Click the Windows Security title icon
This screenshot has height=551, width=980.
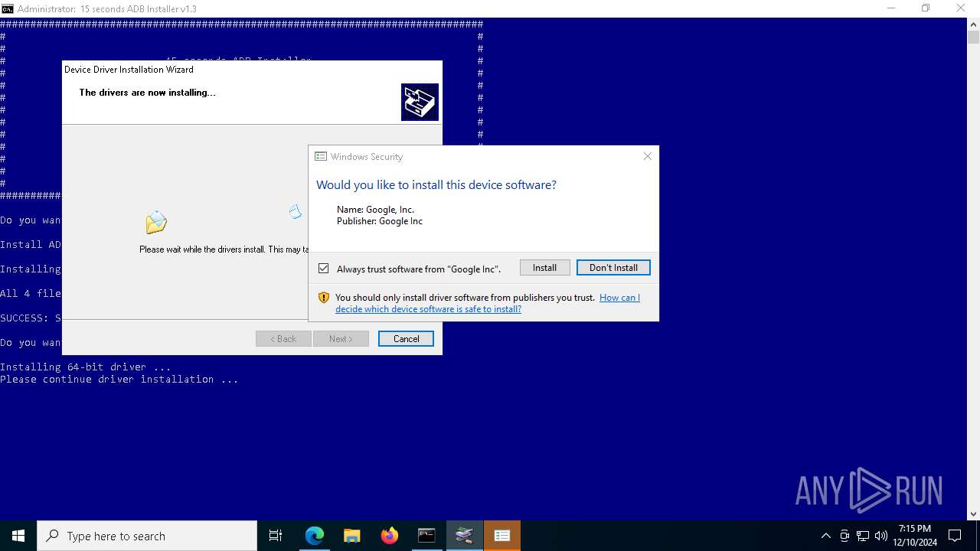pos(322,156)
